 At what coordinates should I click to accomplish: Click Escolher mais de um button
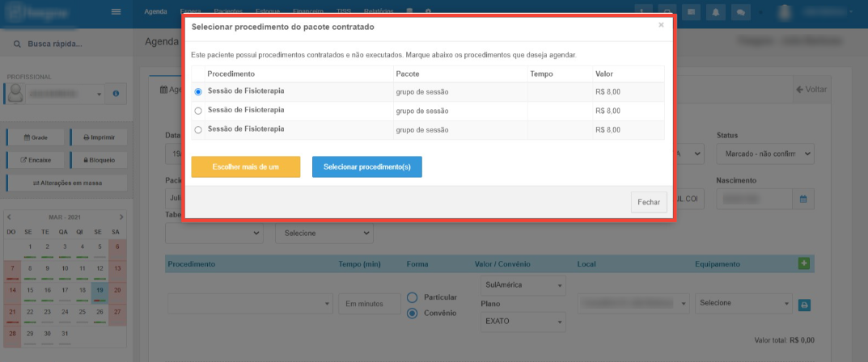[246, 167]
